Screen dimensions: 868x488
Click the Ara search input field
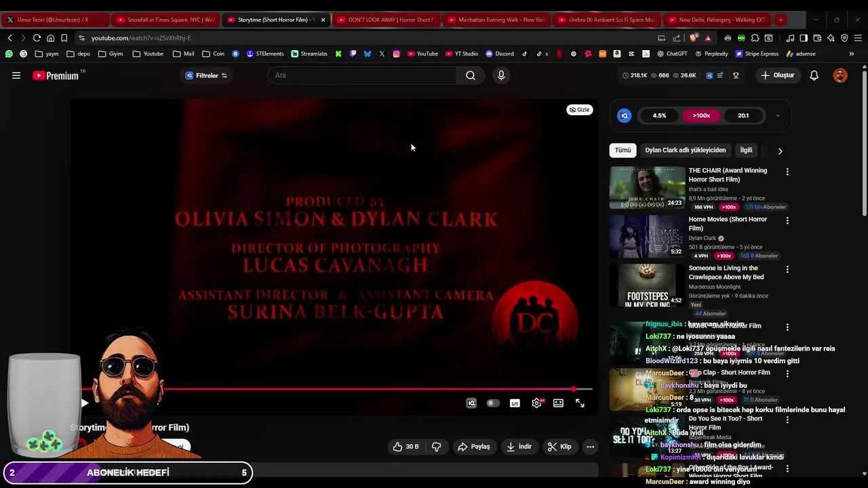(363, 75)
